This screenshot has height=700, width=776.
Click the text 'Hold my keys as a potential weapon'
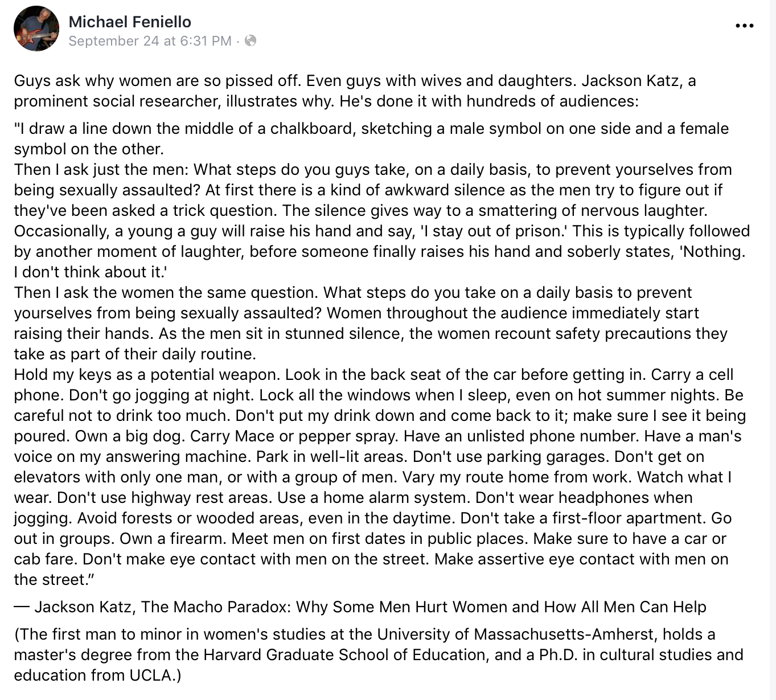click(x=147, y=375)
